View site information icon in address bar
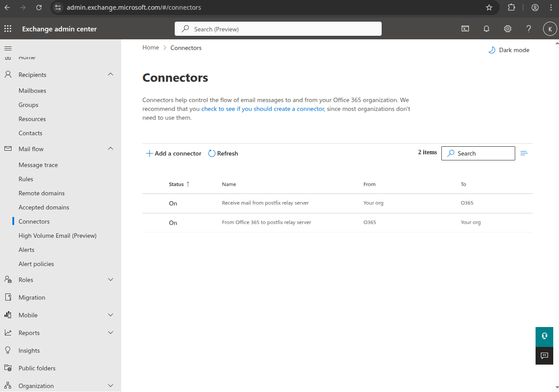Image resolution: width=559 pixels, height=392 pixels. point(58,8)
